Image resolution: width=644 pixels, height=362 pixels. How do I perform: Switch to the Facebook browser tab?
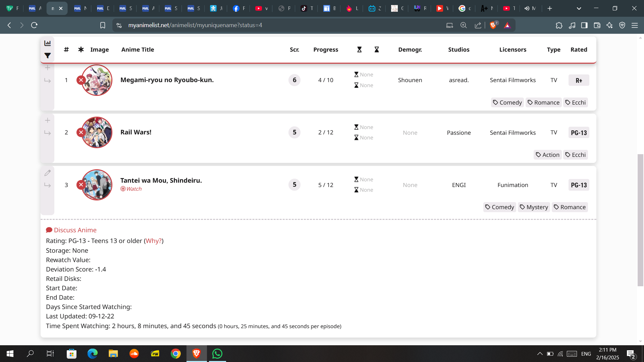click(x=239, y=8)
